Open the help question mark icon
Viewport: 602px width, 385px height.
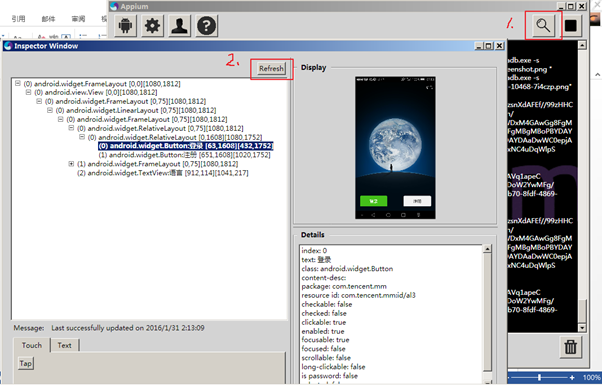[x=207, y=26]
